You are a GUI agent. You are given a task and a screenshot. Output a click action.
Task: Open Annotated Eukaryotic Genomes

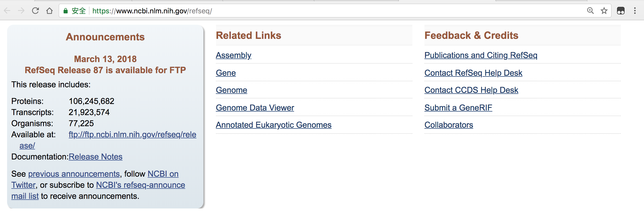point(274,125)
